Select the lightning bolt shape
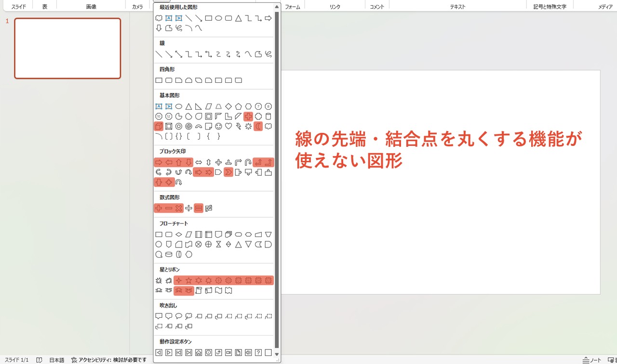The width and height of the screenshot is (617, 364). click(239, 126)
